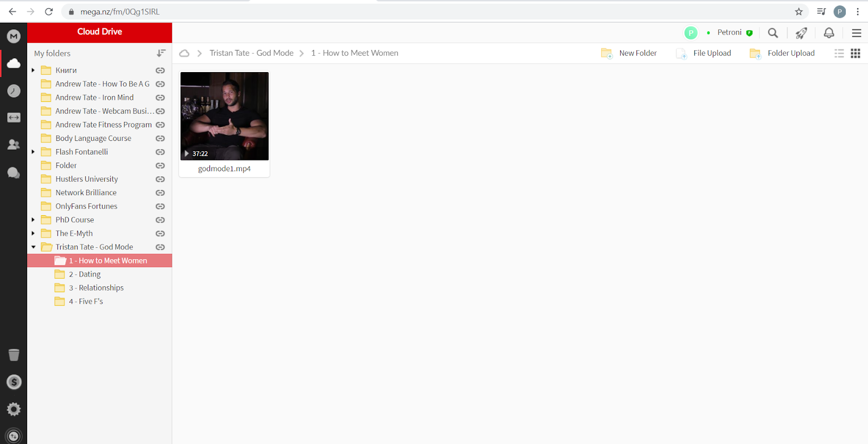The height and width of the screenshot is (444, 868).
Task: Reload the browser page
Action: (49, 11)
